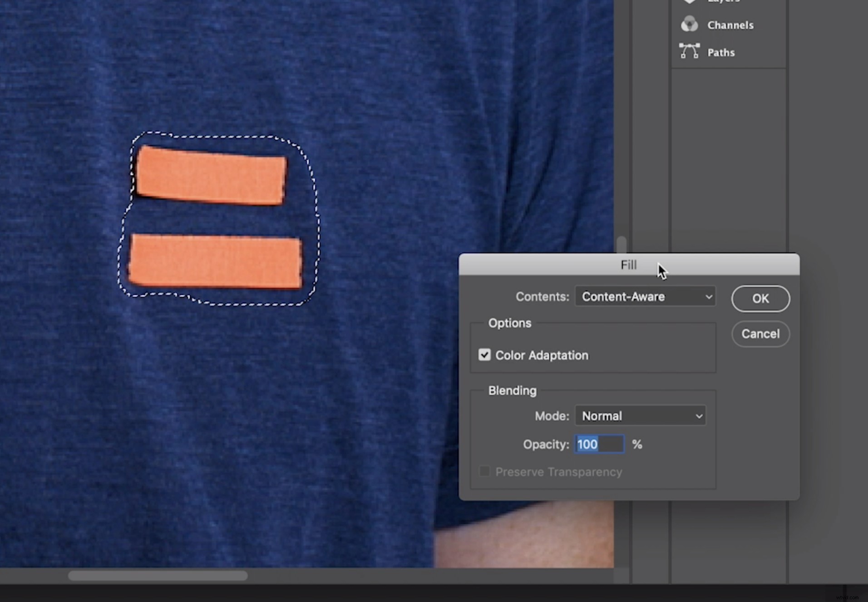Image resolution: width=868 pixels, height=602 pixels.
Task: Click the Opacity field showing 100
Action: pyautogui.click(x=599, y=444)
